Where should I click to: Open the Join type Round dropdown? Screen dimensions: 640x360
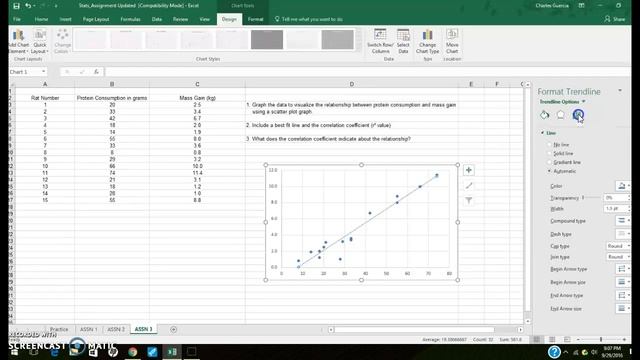pos(618,257)
